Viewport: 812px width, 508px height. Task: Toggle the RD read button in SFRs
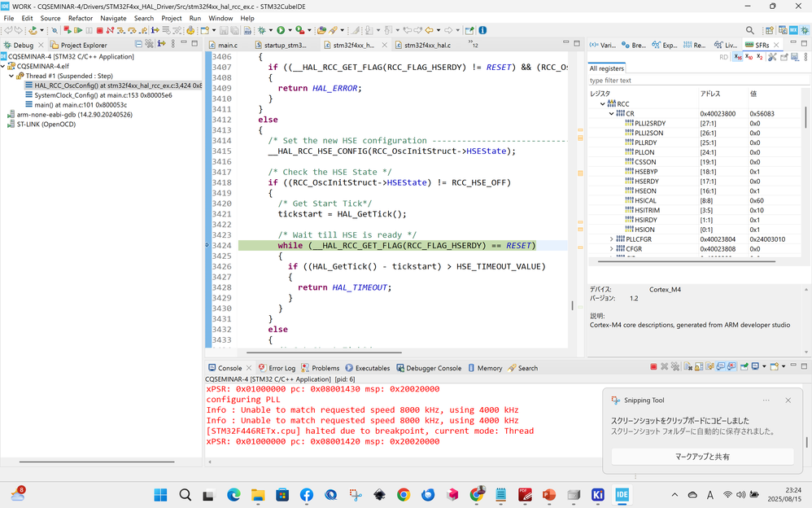723,57
